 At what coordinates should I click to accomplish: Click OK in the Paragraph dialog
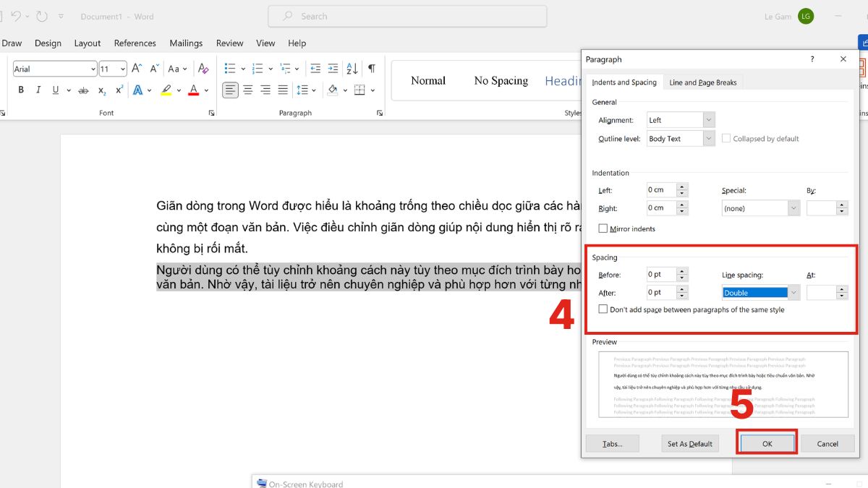pyautogui.click(x=767, y=443)
